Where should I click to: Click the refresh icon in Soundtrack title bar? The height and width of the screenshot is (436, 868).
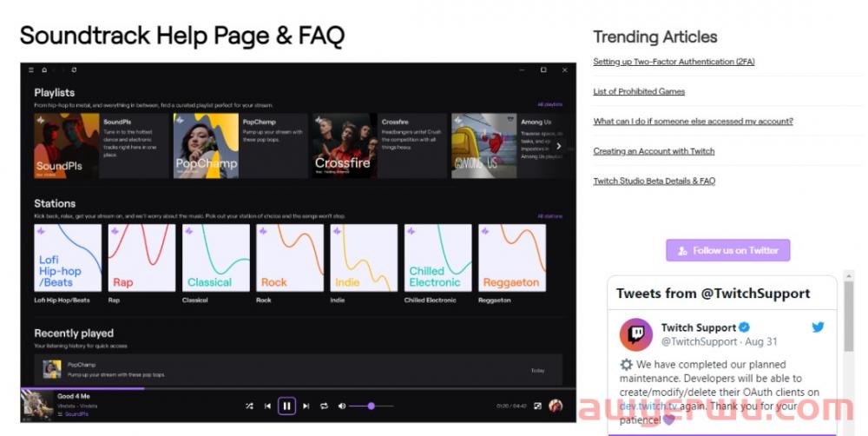[x=74, y=70]
